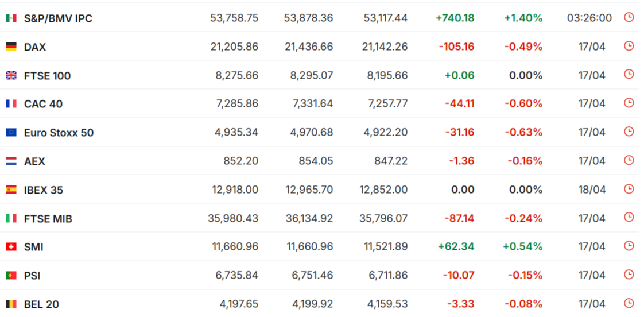
Task: Select the Euro Stoxx 50 link
Action: [59, 133]
